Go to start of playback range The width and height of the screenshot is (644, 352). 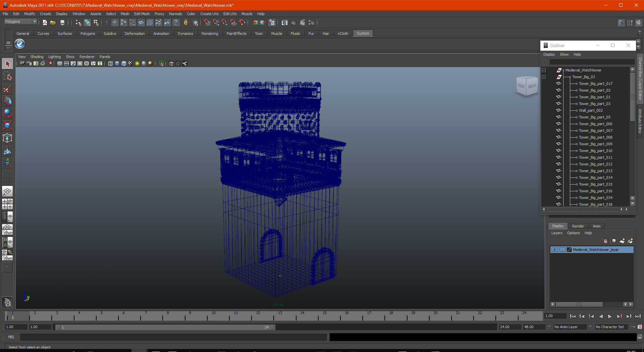tap(573, 316)
